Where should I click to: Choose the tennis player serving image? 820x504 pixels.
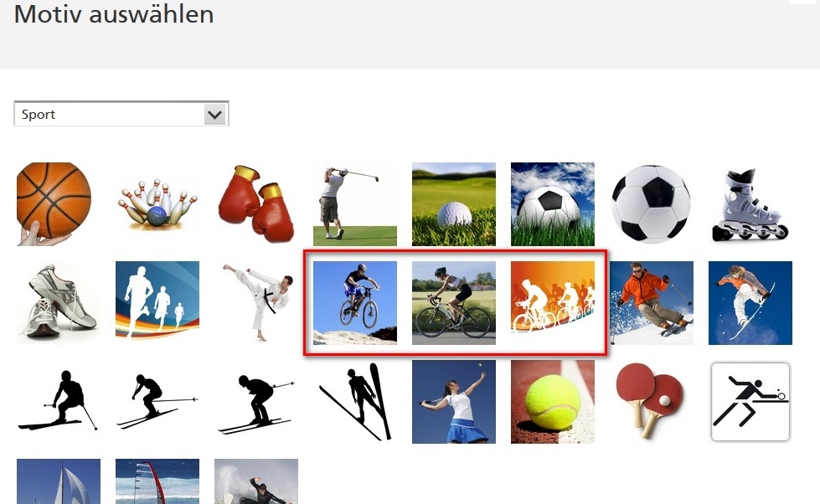coord(454,402)
